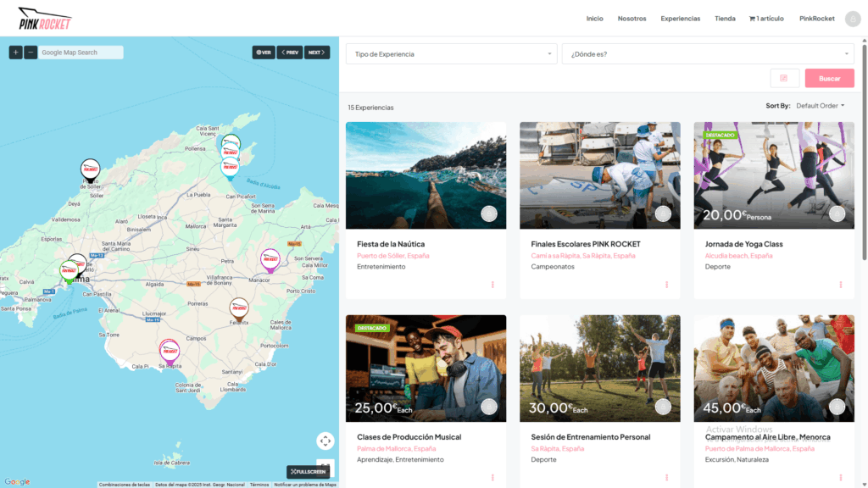The width and height of the screenshot is (868, 488).
Task: Go to previous map marker with PREV
Action: coord(290,53)
